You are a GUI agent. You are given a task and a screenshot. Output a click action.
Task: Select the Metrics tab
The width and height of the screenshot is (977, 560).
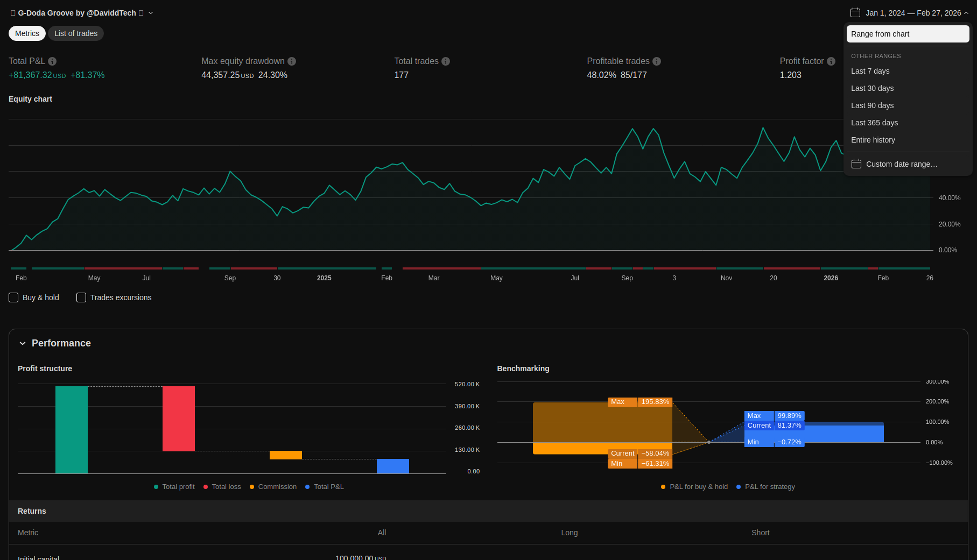27,33
